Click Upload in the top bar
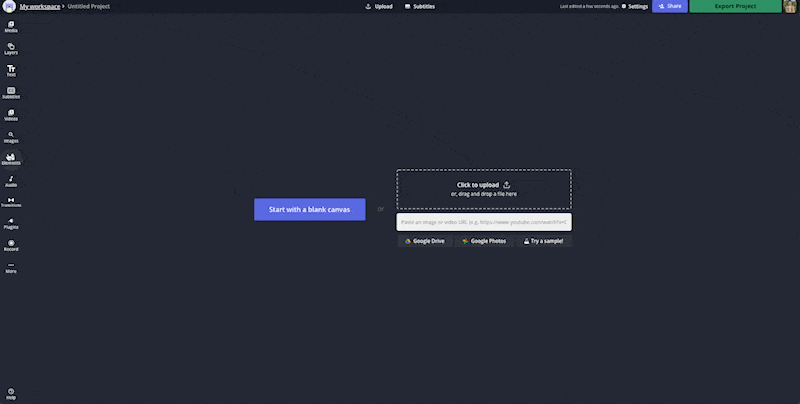Screen dimensions: 800x404 pos(379,6)
